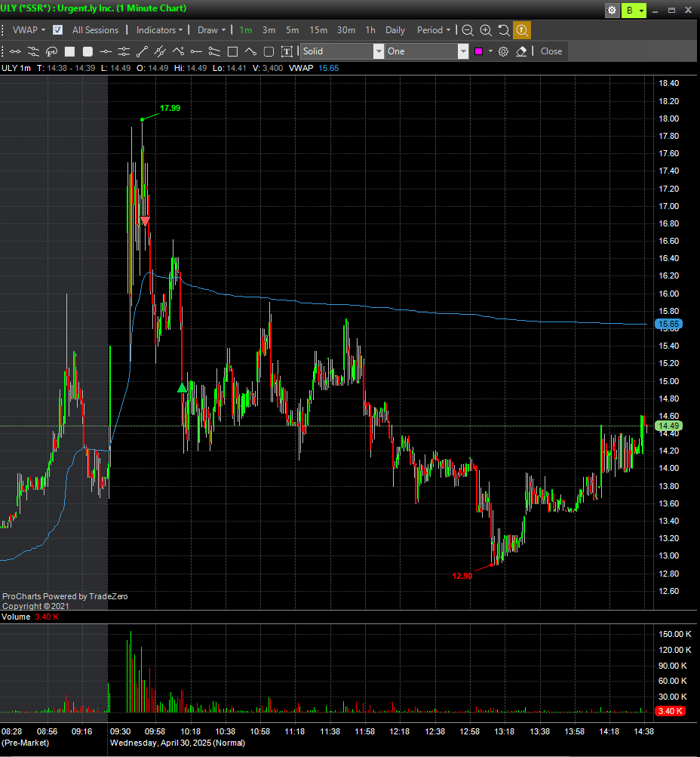
Task: Click the 09:30 time axis label
Action: 120,731
